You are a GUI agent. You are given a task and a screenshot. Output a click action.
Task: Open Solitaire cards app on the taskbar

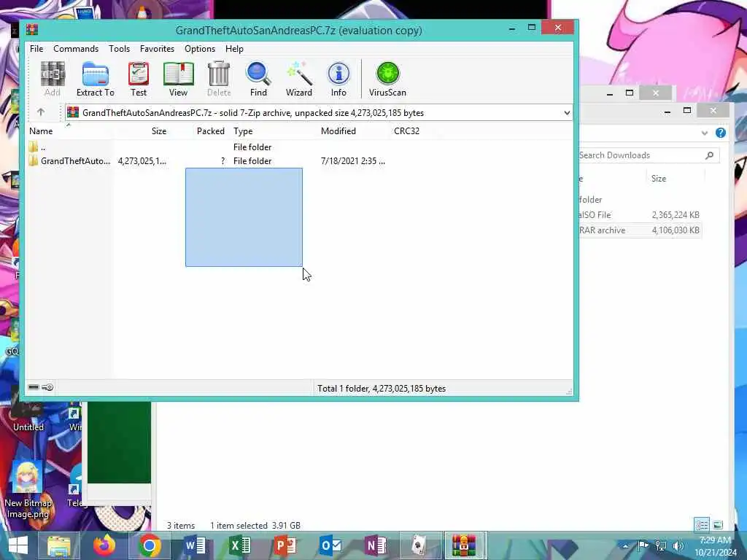pos(419,545)
